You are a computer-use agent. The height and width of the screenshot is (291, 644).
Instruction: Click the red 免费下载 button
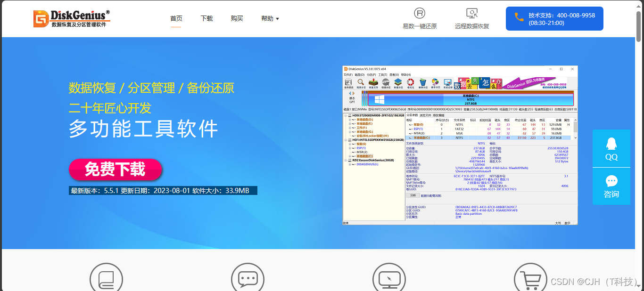pos(115,170)
